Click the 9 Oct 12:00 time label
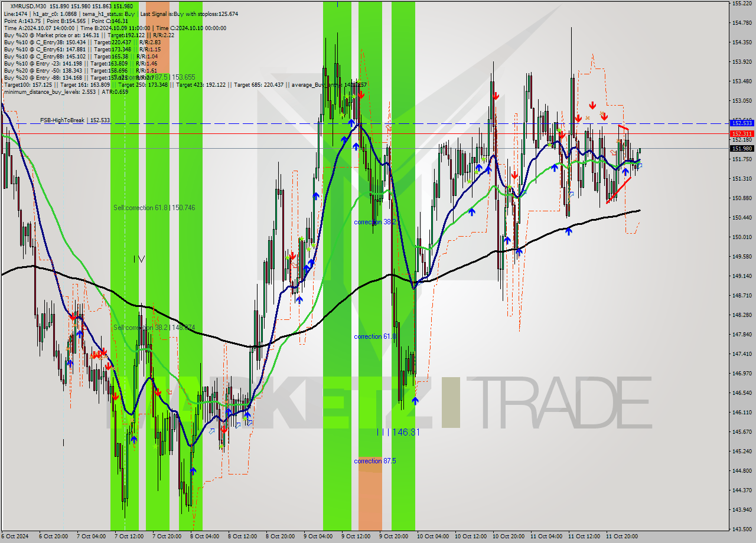 [x=356, y=537]
